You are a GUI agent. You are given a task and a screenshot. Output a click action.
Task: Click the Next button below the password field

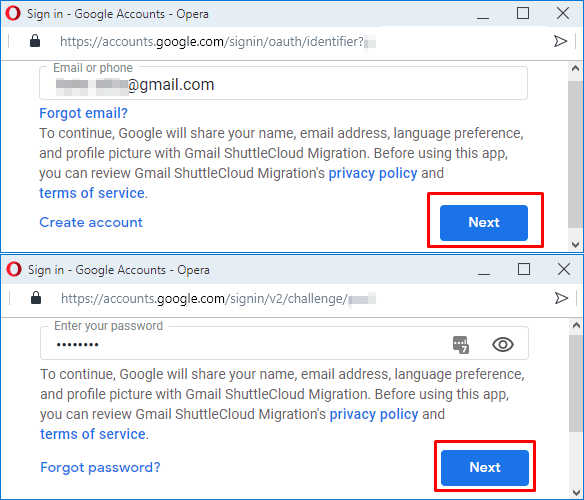click(485, 467)
